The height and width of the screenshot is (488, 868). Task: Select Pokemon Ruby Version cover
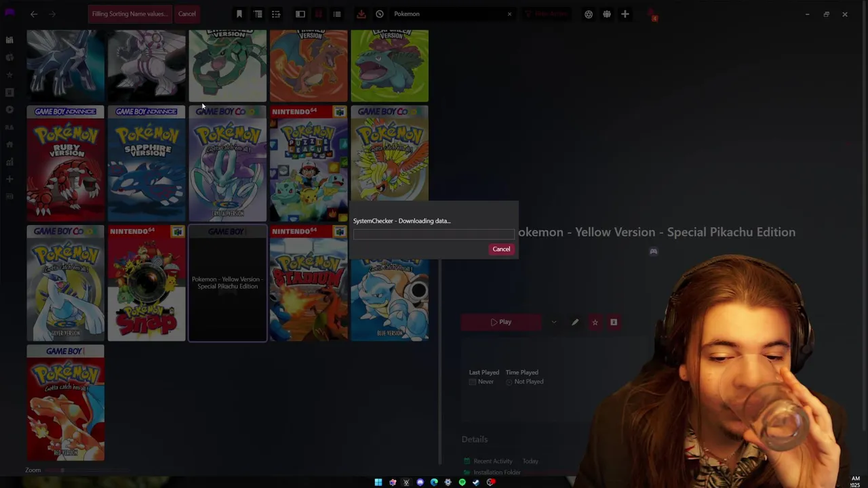[x=66, y=163]
